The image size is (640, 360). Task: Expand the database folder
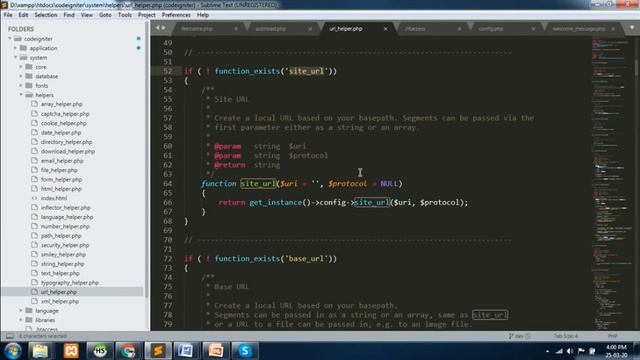[x=21, y=76]
